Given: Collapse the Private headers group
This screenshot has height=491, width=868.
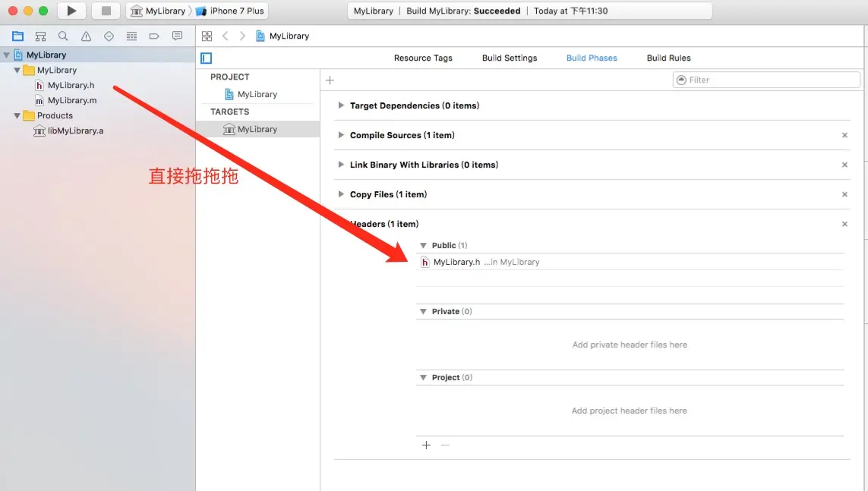Looking at the screenshot, I should click(x=423, y=311).
